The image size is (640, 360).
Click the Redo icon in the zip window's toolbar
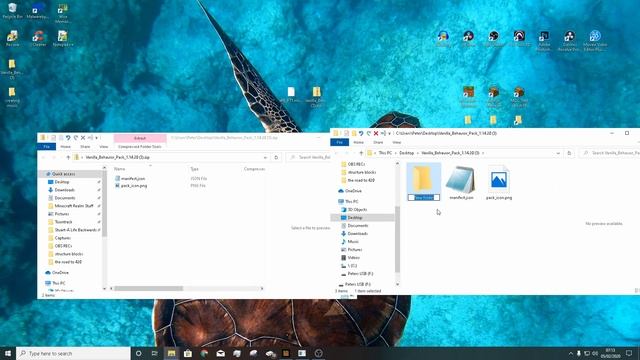76,138
